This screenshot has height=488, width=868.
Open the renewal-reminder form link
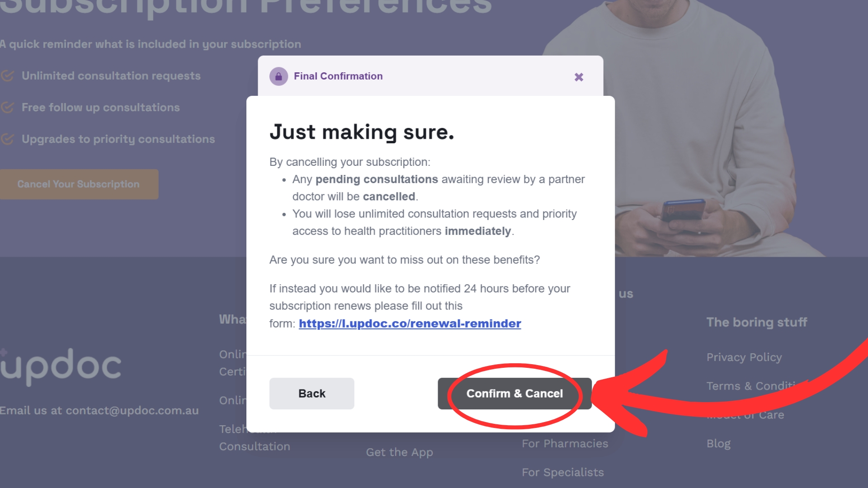click(410, 324)
